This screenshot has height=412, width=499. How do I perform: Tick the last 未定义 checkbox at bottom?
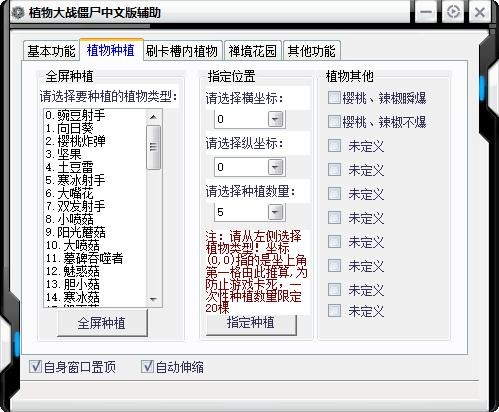334,311
